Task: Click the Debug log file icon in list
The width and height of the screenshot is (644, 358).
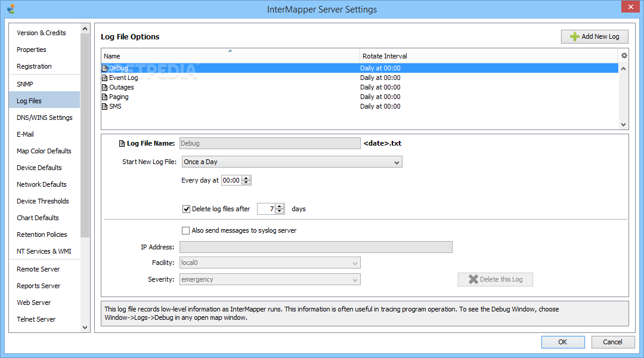Action: pyautogui.click(x=104, y=68)
